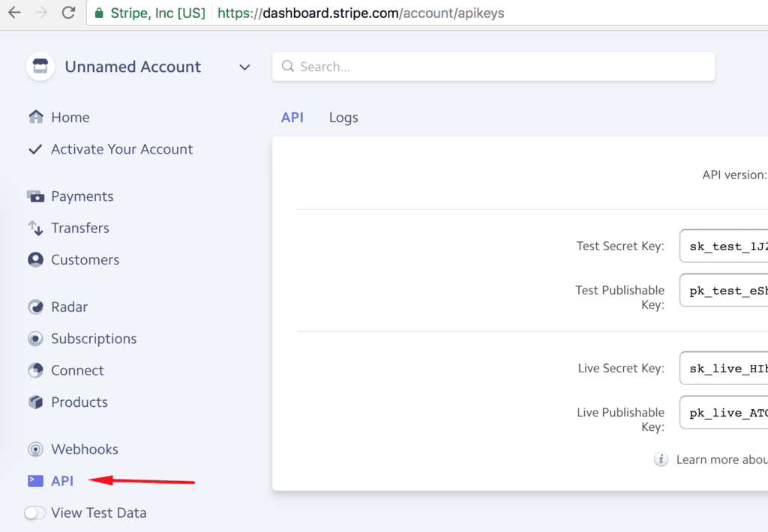Select the API terminal icon in sidebar
768x532 pixels.
pyautogui.click(x=34, y=480)
